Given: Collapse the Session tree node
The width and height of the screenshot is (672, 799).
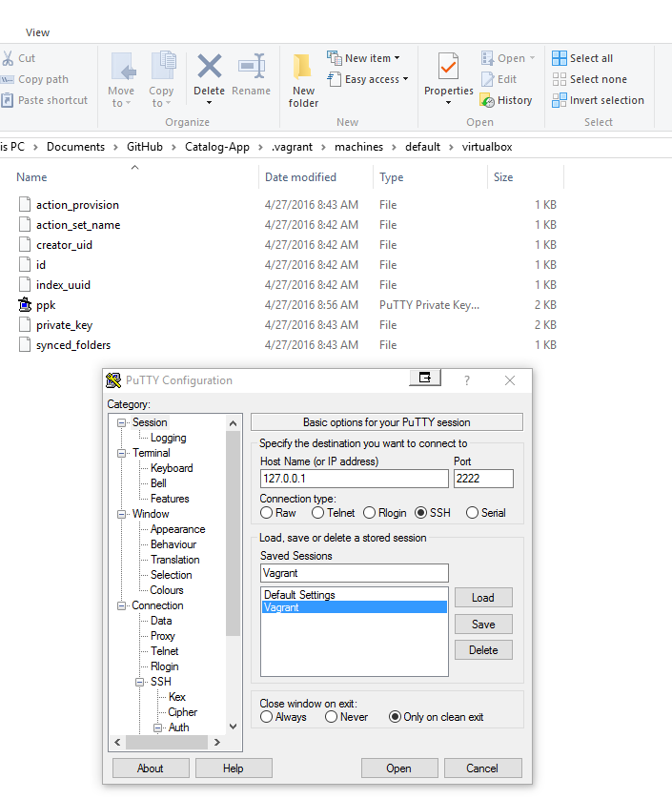Looking at the screenshot, I should (121, 422).
